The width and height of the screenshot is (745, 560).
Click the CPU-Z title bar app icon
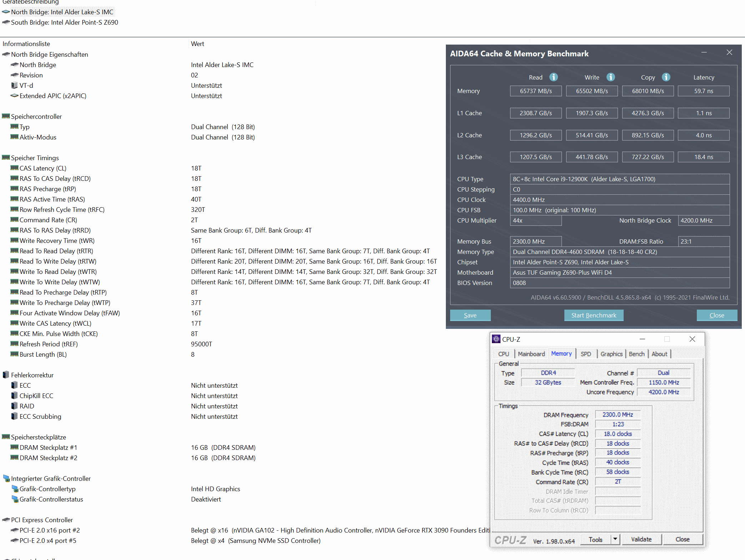(496, 339)
